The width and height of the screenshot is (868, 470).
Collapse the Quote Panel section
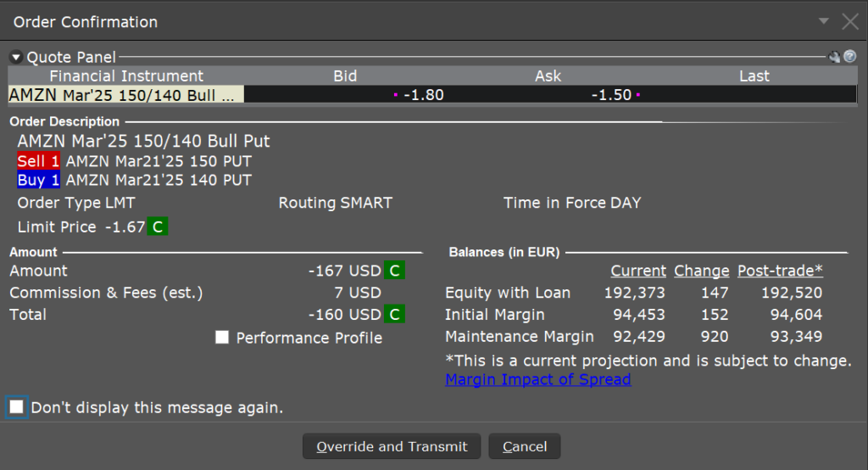coord(16,58)
